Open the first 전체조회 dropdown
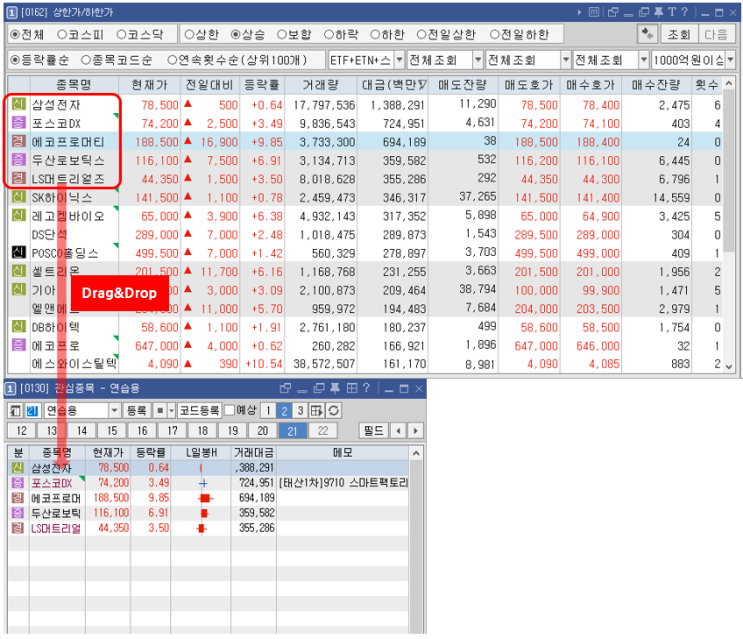 coord(478,60)
